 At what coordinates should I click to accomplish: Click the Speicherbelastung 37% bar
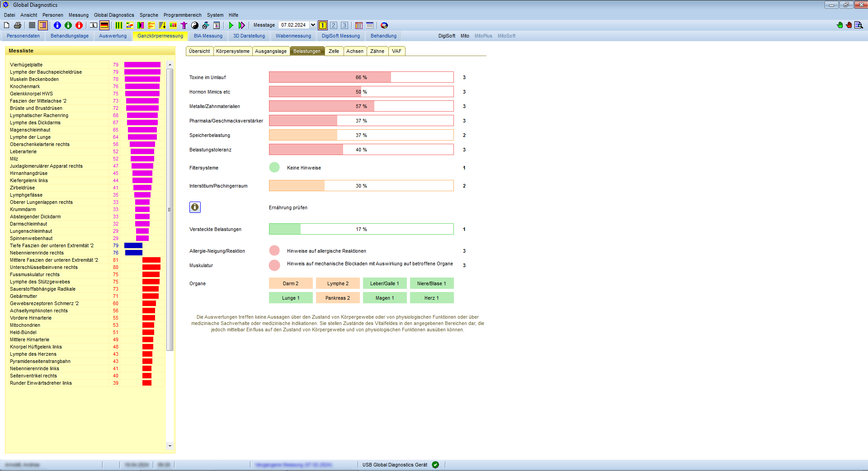point(361,135)
